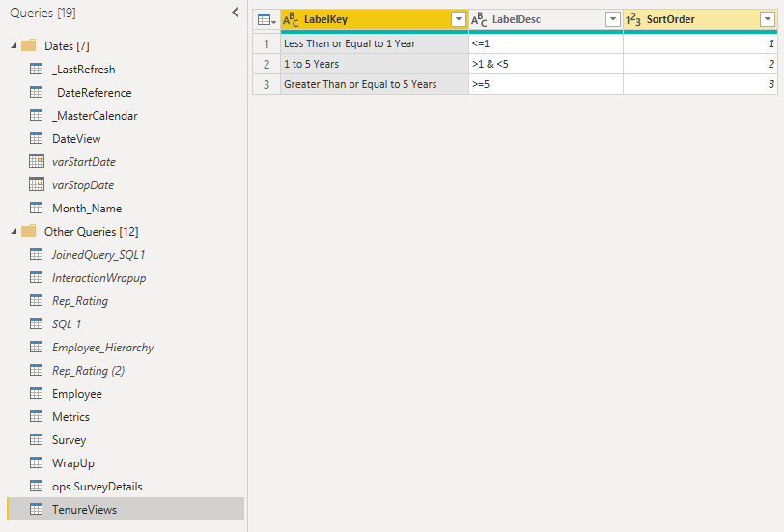Screen dimensions: 784x532
Task: Click the Employee_Hierarchy table icon
Action: [x=37, y=347]
